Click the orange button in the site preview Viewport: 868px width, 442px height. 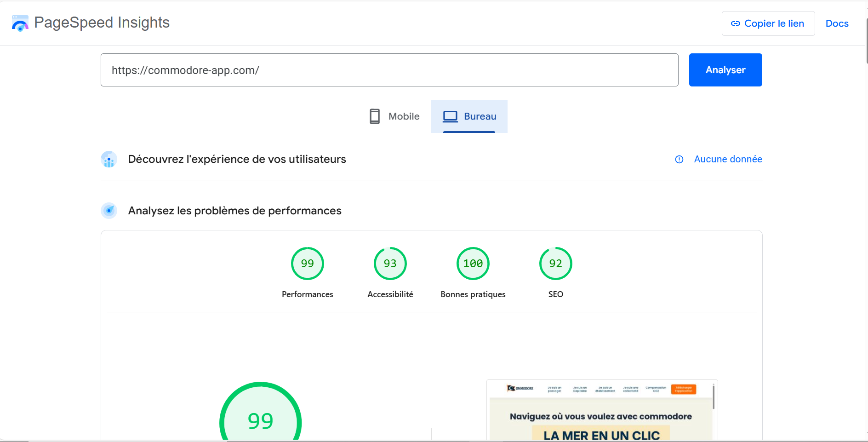pyautogui.click(x=683, y=389)
